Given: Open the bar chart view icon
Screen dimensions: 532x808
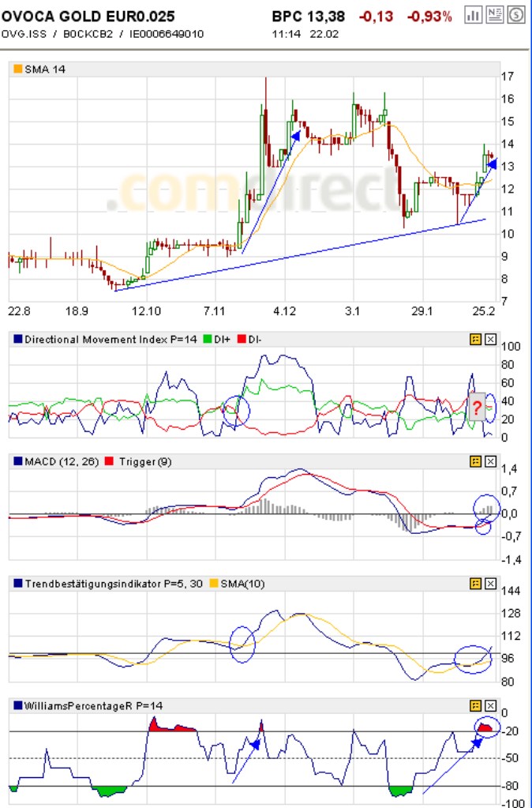Looking at the screenshot, I should 474,15.
